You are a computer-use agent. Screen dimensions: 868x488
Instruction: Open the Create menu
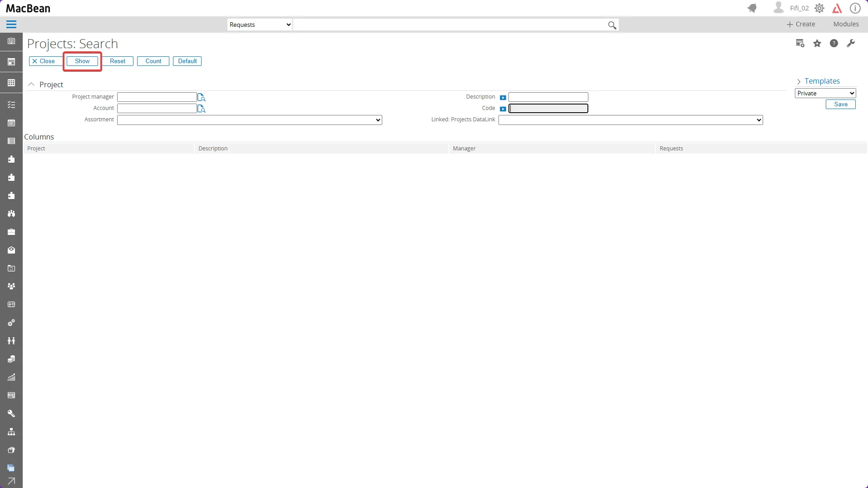[801, 24]
